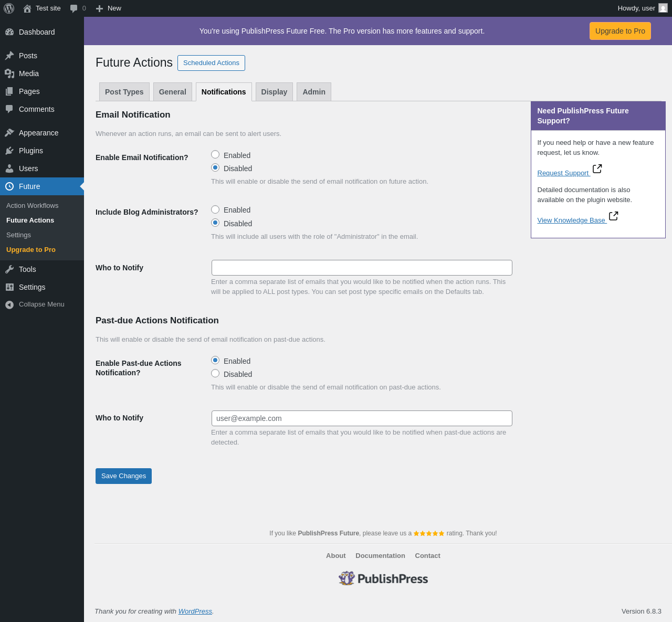Select Disabled for Past-due Actions Notification

coord(215,373)
